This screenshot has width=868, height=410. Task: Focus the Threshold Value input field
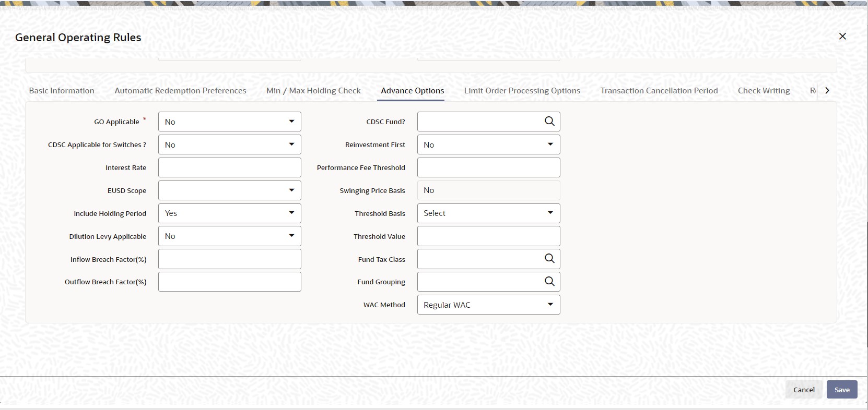tap(489, 236)
